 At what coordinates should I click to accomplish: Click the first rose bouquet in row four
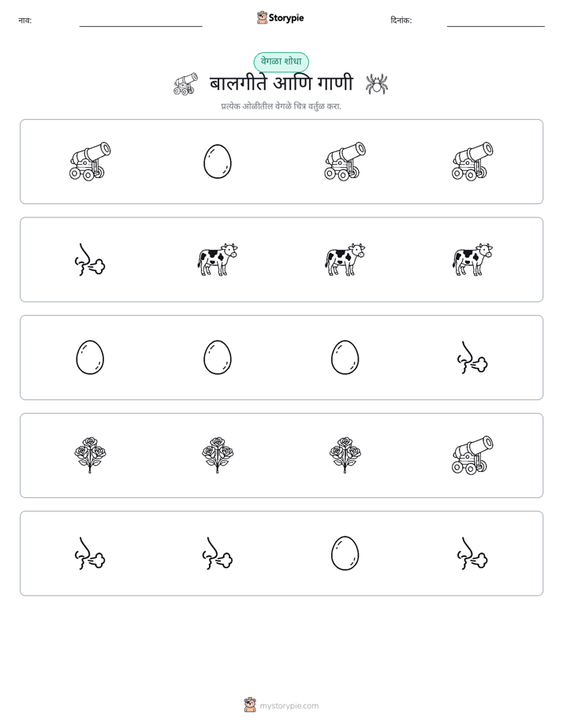pyautogui.click(x=90, y=455)
